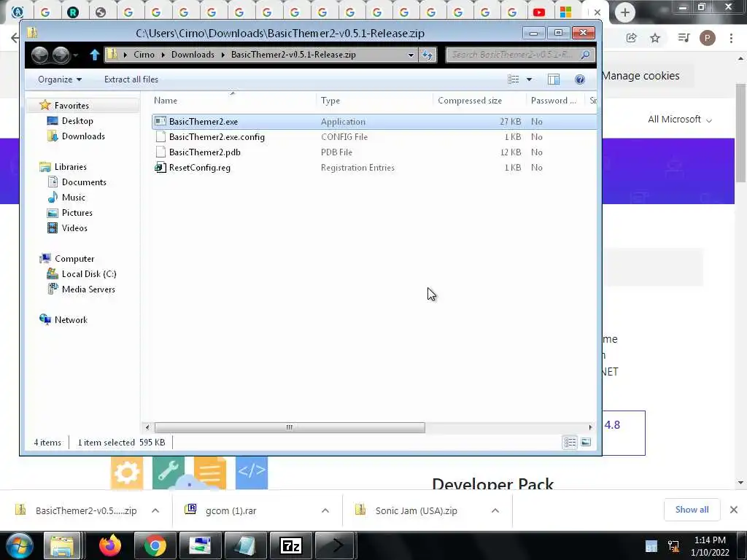Click Cirno in the address breadcrumb
The width and height of the screenshot is (747, 560).
144,55
